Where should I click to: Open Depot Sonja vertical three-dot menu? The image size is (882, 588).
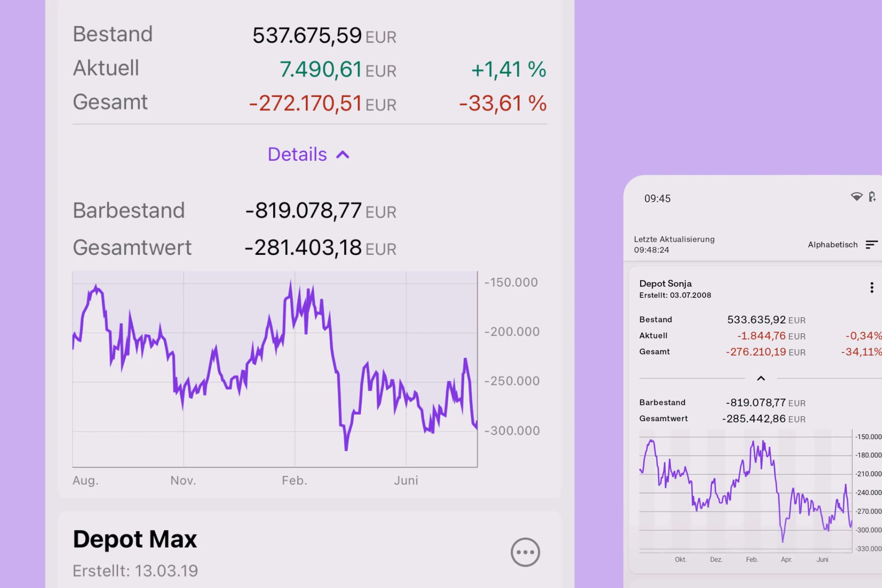click(872, 287)
